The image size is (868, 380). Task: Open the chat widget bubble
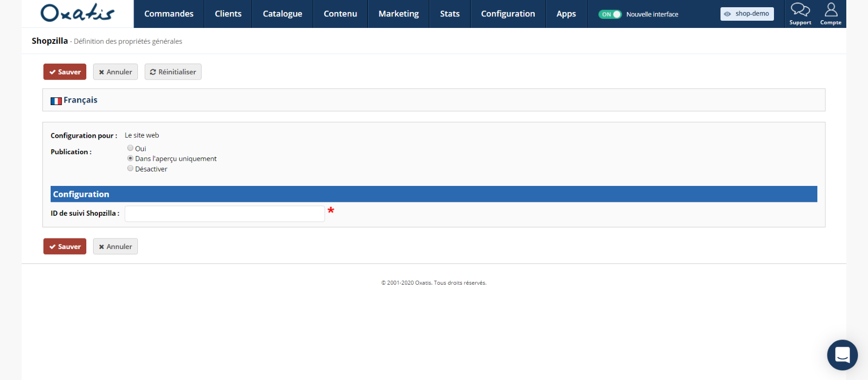(842, 355)
